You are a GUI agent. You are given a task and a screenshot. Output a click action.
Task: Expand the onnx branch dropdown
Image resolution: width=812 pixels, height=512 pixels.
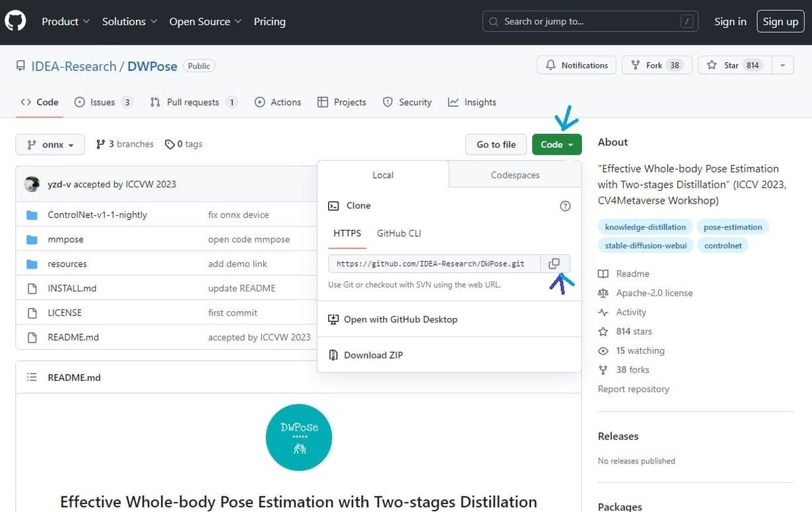(x=50, y=145)
